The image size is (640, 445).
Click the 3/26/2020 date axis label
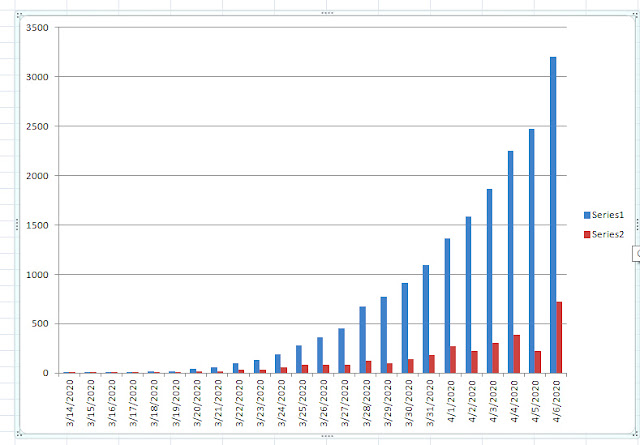point(324,403)
